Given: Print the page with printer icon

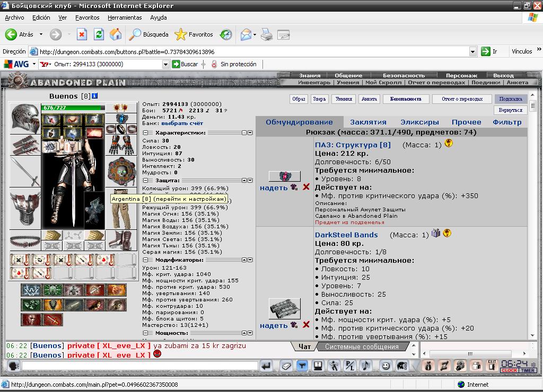Looking at the screenshot, I should click(x=267, y=34).
